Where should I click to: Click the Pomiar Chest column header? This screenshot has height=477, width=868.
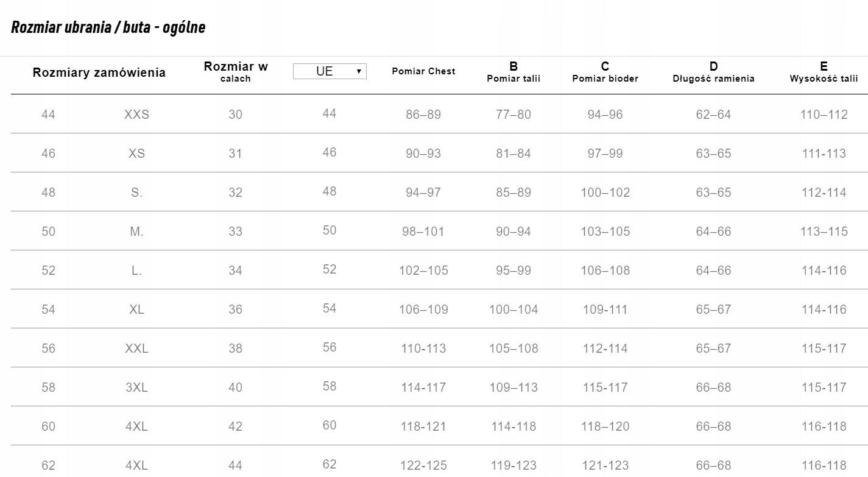point(423,71)
